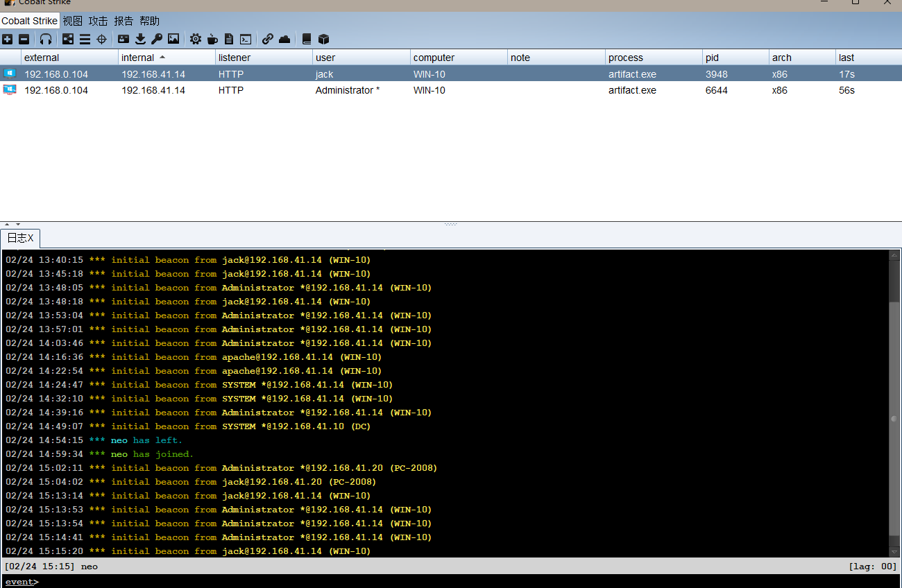Set up Java applet via coffee cup icon

click(212, 40)
